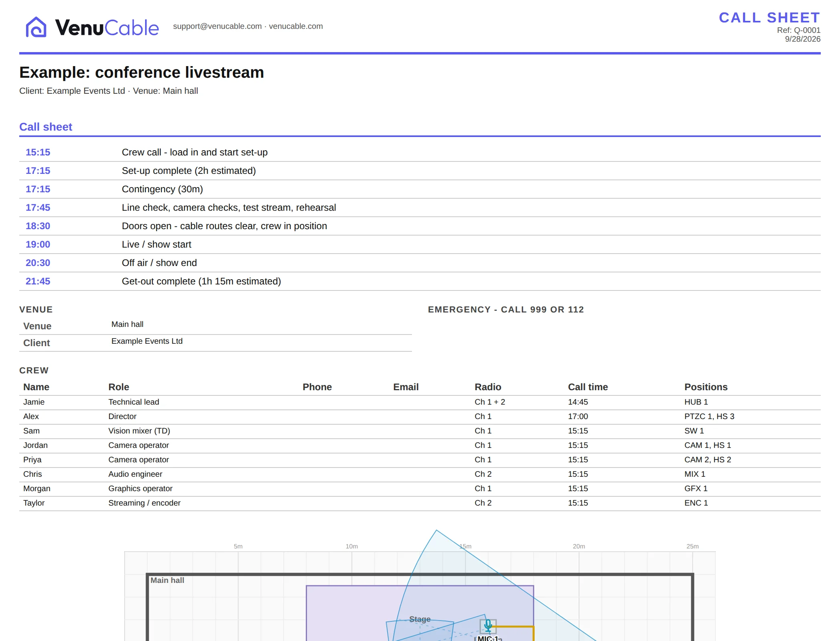Click the Director role cell

[123, 416]
